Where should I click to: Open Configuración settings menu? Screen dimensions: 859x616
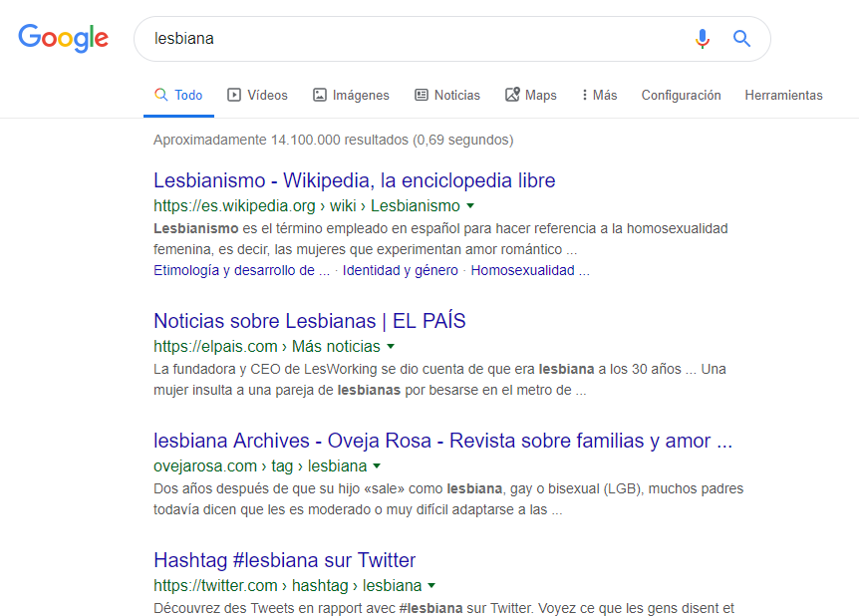[x=681, y=96]
